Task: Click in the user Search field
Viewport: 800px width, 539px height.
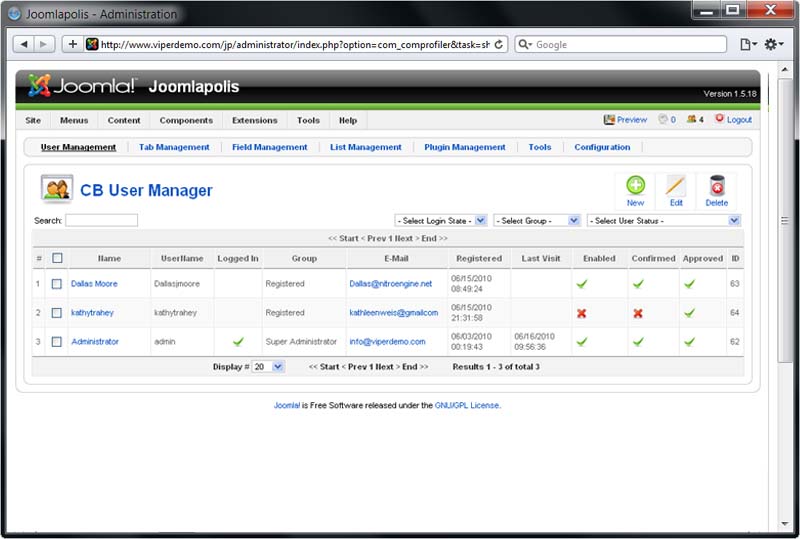Action: (102, 220)
